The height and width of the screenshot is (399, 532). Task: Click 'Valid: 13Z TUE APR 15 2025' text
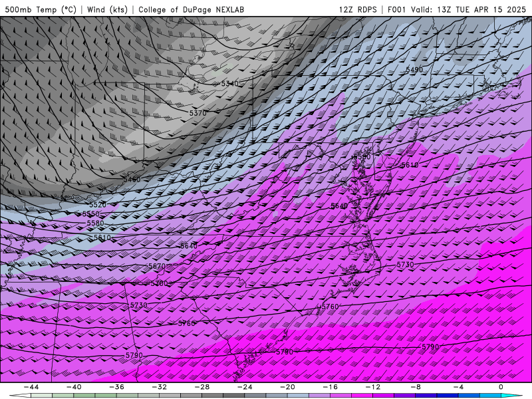tap(468, 9)
